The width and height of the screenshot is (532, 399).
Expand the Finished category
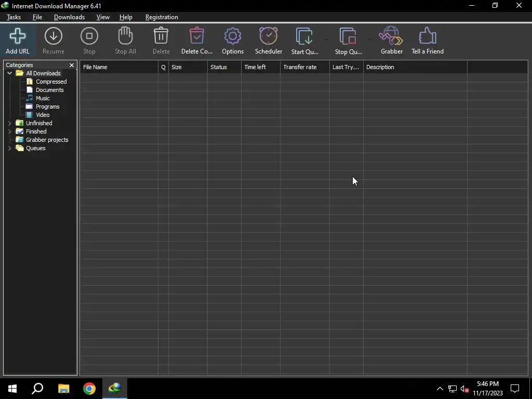point(10,131)
